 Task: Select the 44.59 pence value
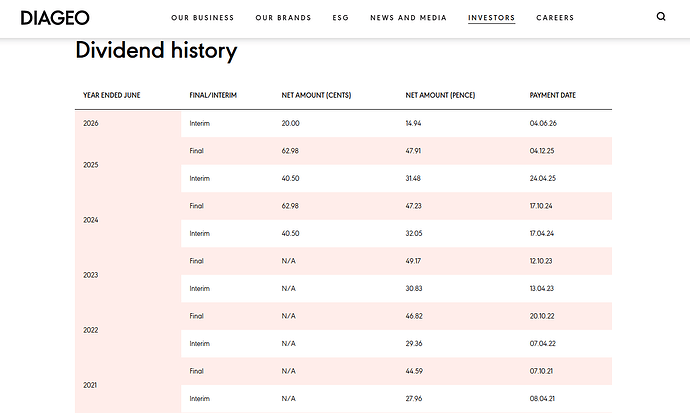(414, 371)
